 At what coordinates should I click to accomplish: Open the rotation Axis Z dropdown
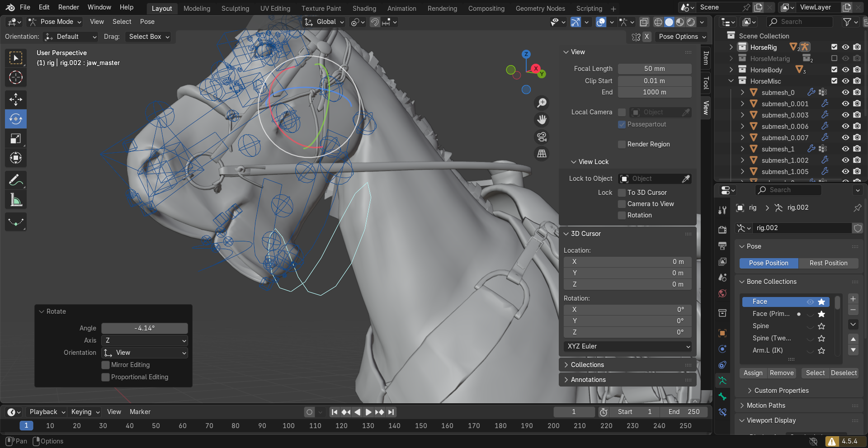click(x=145, y=340)
